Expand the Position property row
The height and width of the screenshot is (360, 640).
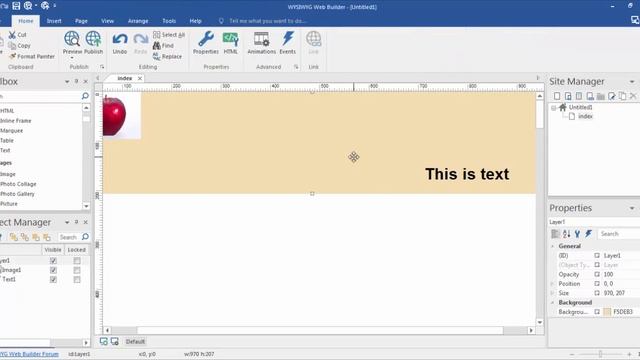click(553, 284)
